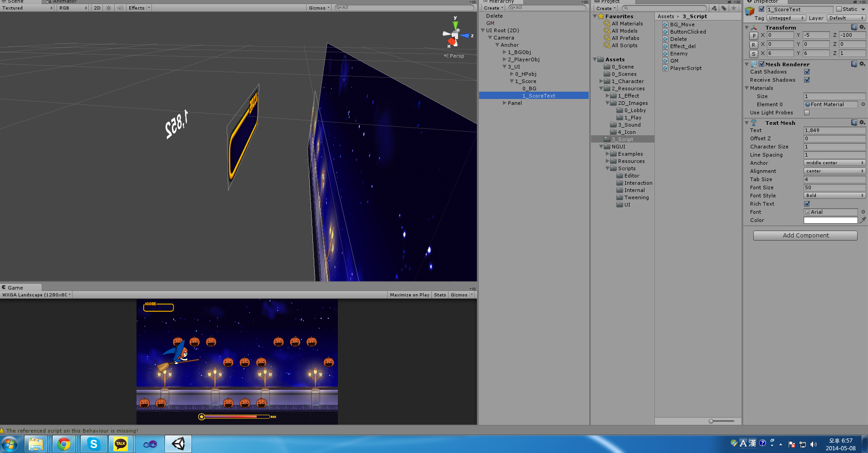Open KakaoTalk from the Windows taskbar

[x=121, y=444]
